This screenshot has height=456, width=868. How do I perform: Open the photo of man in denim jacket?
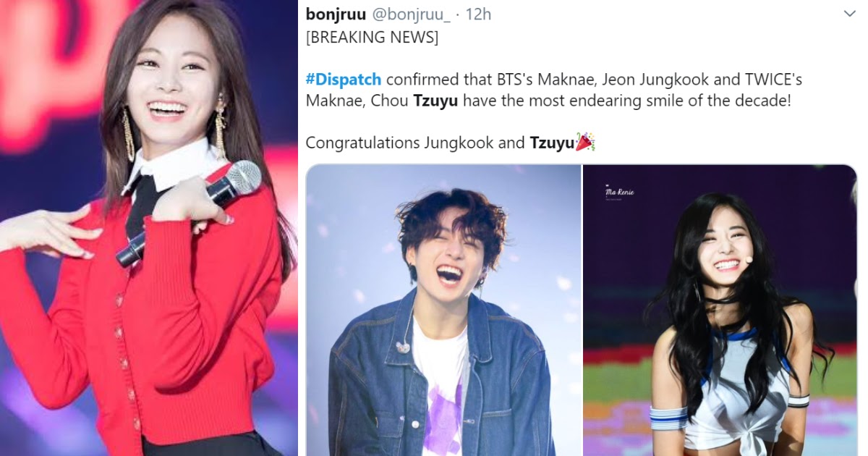443,310
